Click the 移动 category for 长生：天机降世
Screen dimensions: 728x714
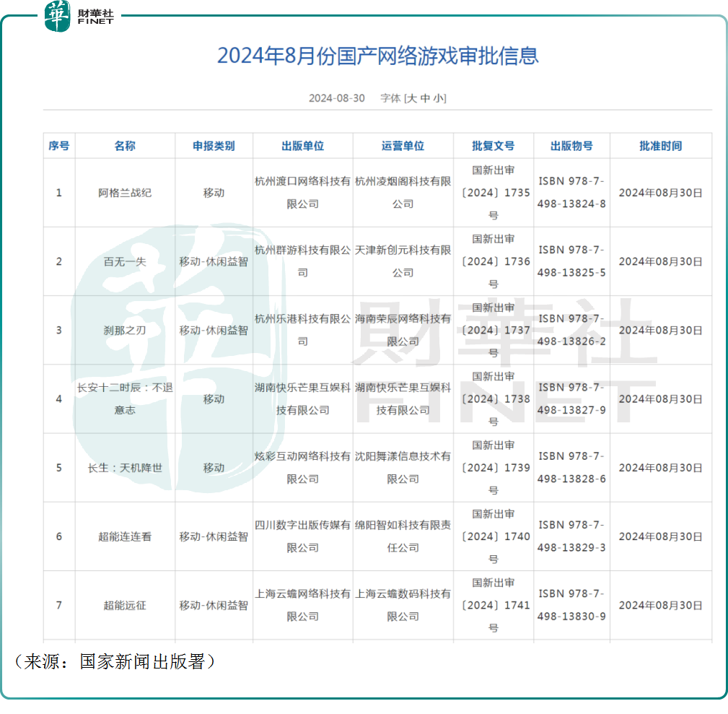(214, 468)
